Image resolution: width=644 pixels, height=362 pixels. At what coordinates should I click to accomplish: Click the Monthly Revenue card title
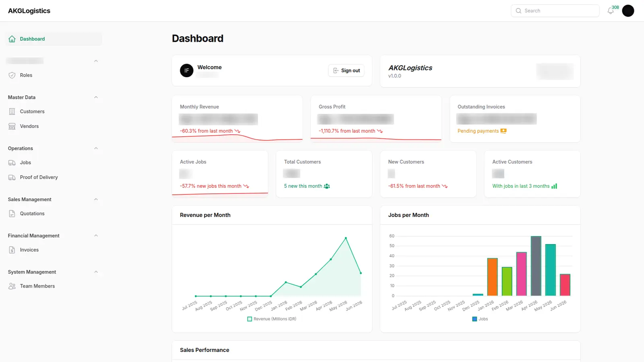(x=199, y=107)
